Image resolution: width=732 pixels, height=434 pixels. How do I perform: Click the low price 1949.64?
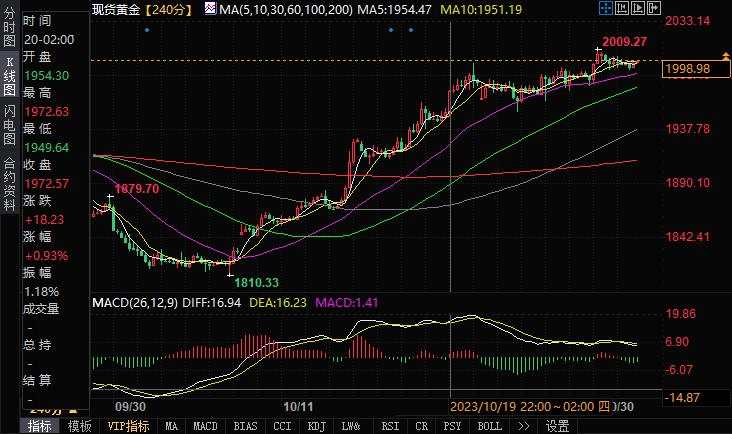[x=46, y=147]
